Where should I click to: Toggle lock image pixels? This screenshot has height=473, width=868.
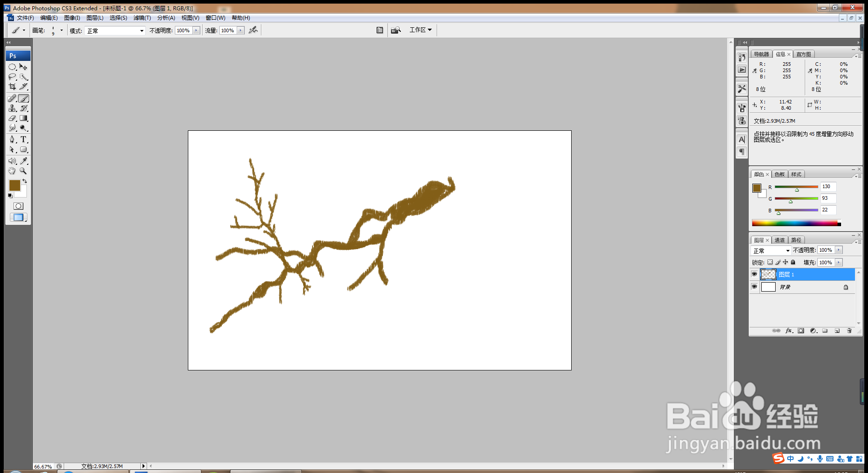(x=778, y=262)
